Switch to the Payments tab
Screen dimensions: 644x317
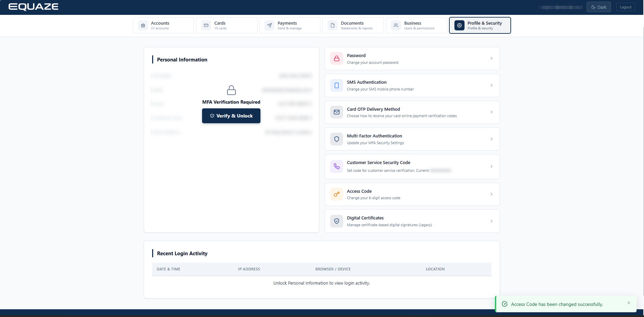[290, 25]
